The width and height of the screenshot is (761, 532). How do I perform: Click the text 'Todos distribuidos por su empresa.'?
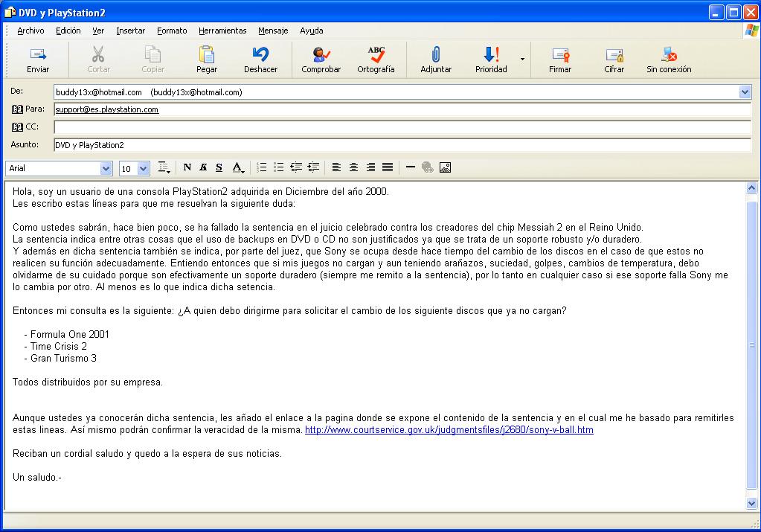click(88, 382)
